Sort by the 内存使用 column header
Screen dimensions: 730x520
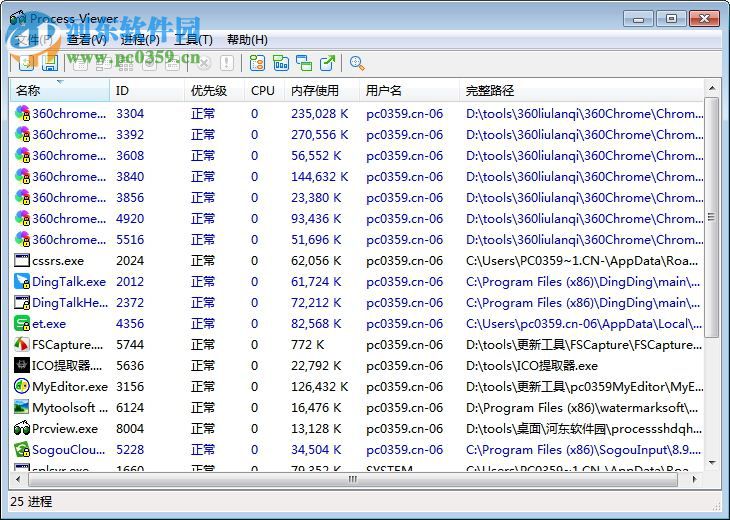322,90
